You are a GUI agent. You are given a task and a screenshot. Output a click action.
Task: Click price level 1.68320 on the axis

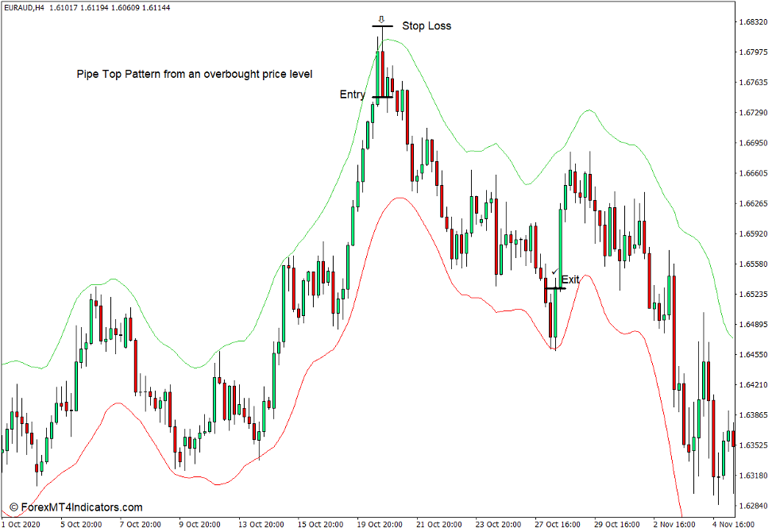pos(753,21)
